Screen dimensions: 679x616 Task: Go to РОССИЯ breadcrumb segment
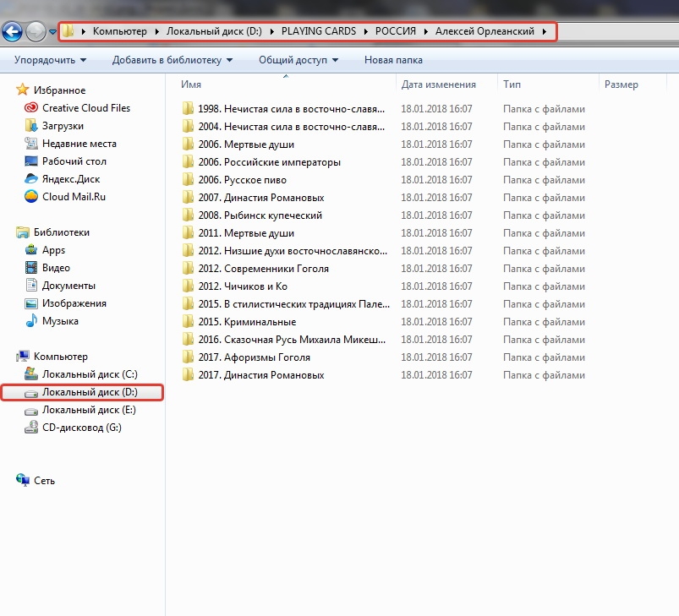396,31
